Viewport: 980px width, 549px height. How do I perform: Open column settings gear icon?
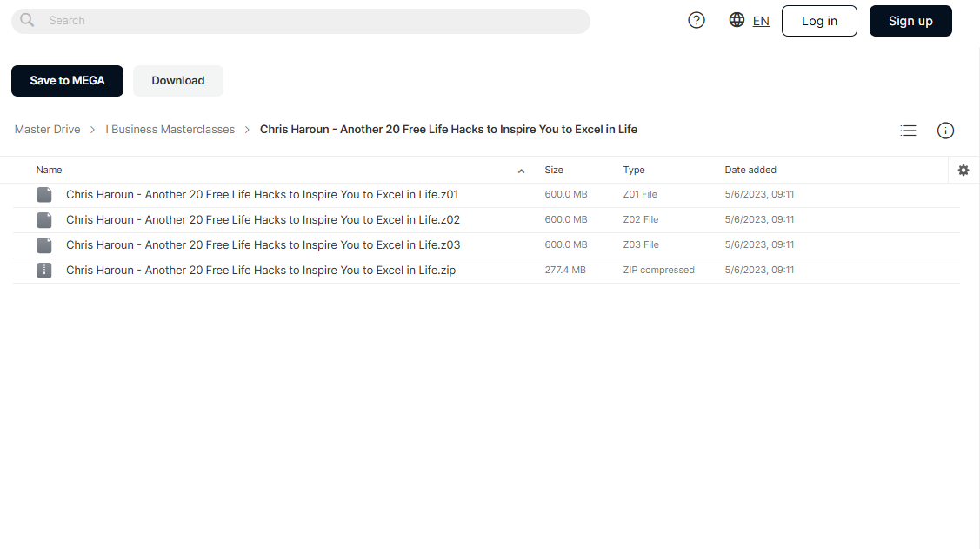pos(963,170)
